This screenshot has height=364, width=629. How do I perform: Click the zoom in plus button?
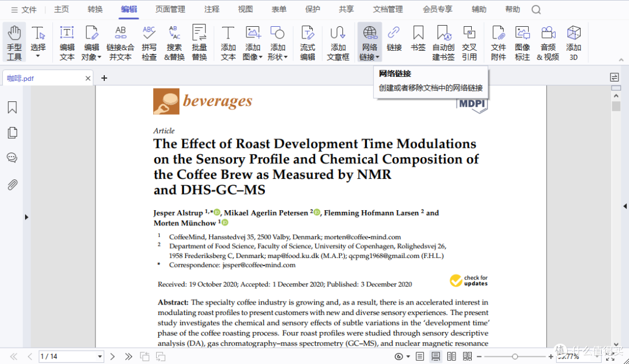551,356
